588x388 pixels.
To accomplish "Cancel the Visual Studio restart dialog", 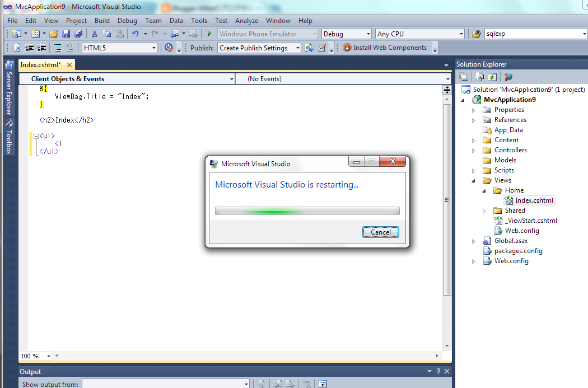I will pos(381,232).
